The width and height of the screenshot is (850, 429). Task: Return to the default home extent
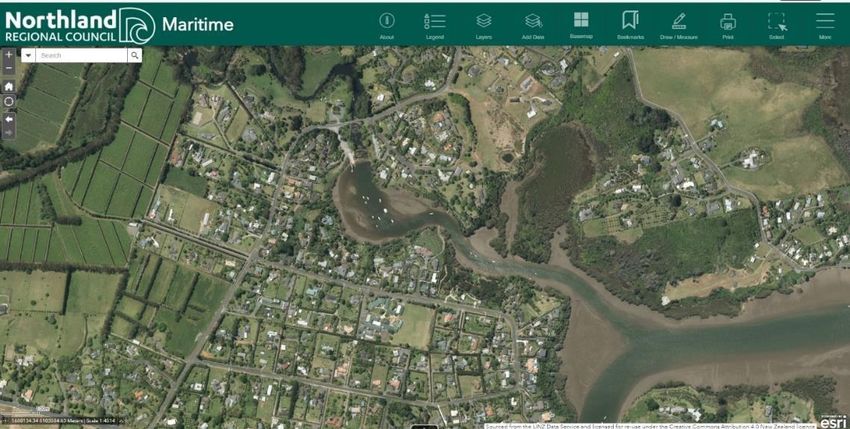click(9, 86)
